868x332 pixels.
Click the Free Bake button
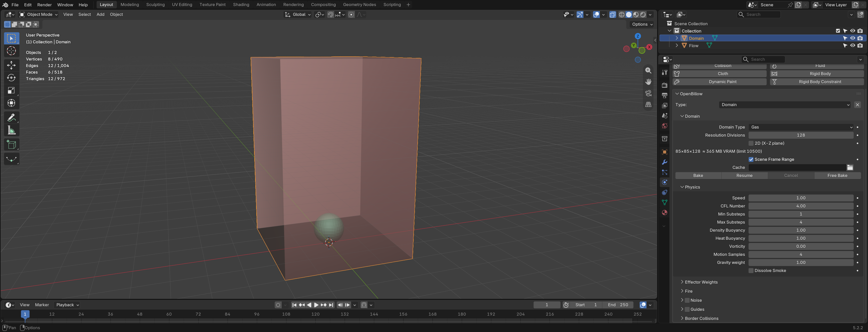(837, 175)
